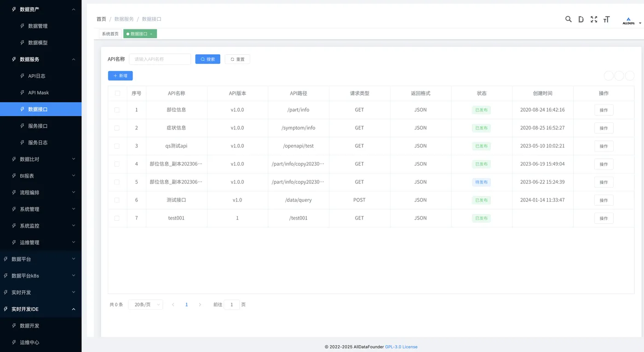Viewport: 644px width, 352px height.
Task: Click the lightning icon beside API日志
Action: point(22,76)
